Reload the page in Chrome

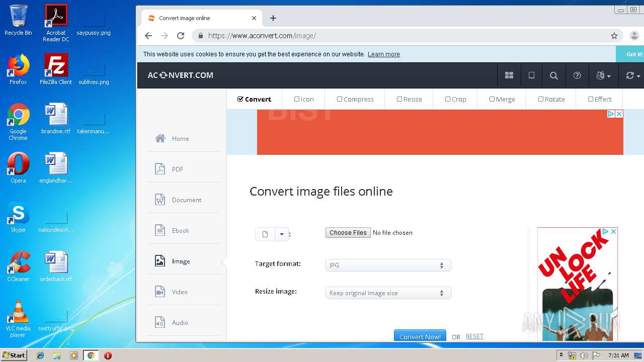pyautogui.click(x=181, y=36)
